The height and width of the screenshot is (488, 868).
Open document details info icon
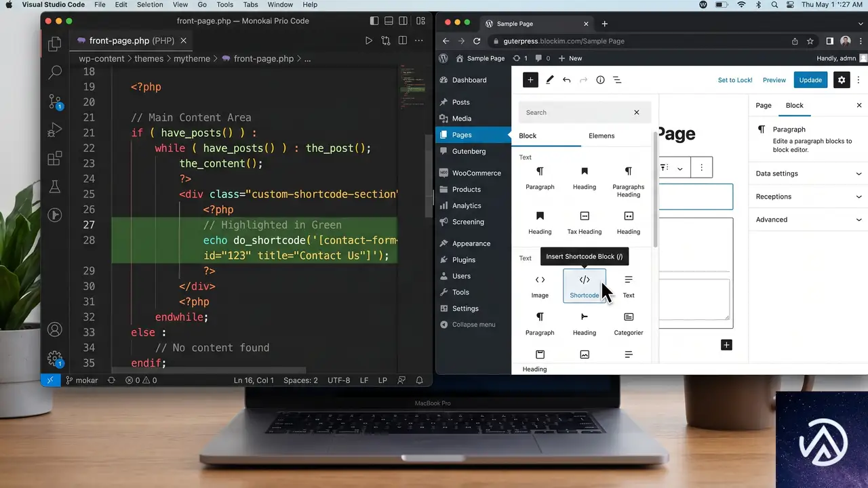(x=600, y=80)
